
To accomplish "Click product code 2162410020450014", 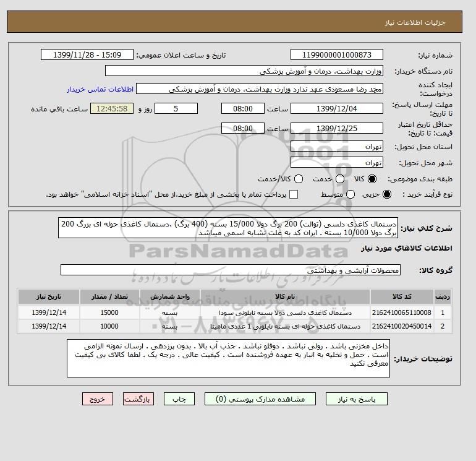I will pyautogui.click(x=402, y=326).
